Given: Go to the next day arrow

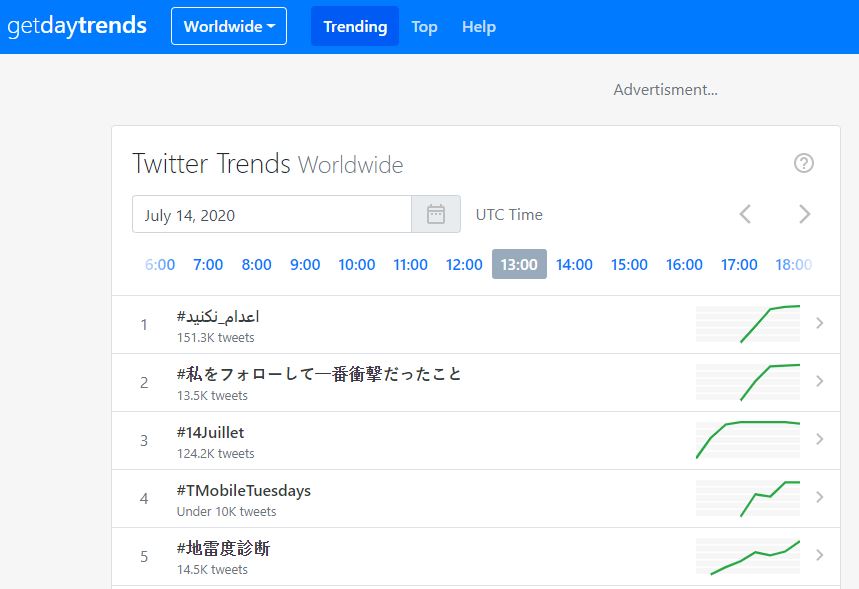Looking at the screenshot, I should click(x=804, y=214).
